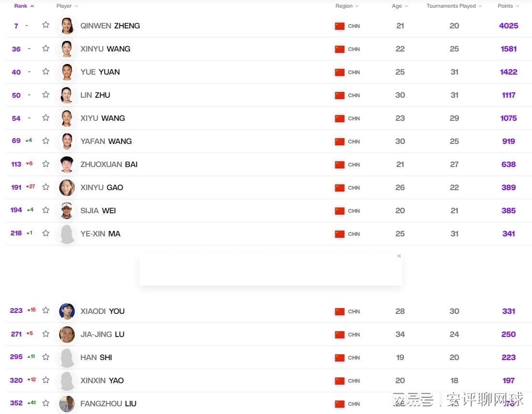The width and height of the screenshot is (532, 414).
Task: Click the Age column header
Action: point(400,6)
